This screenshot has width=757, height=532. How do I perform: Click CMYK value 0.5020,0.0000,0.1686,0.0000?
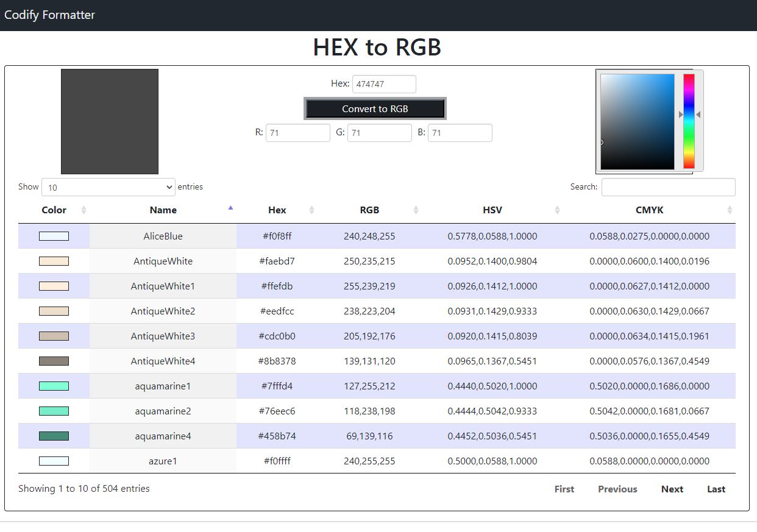649,386
